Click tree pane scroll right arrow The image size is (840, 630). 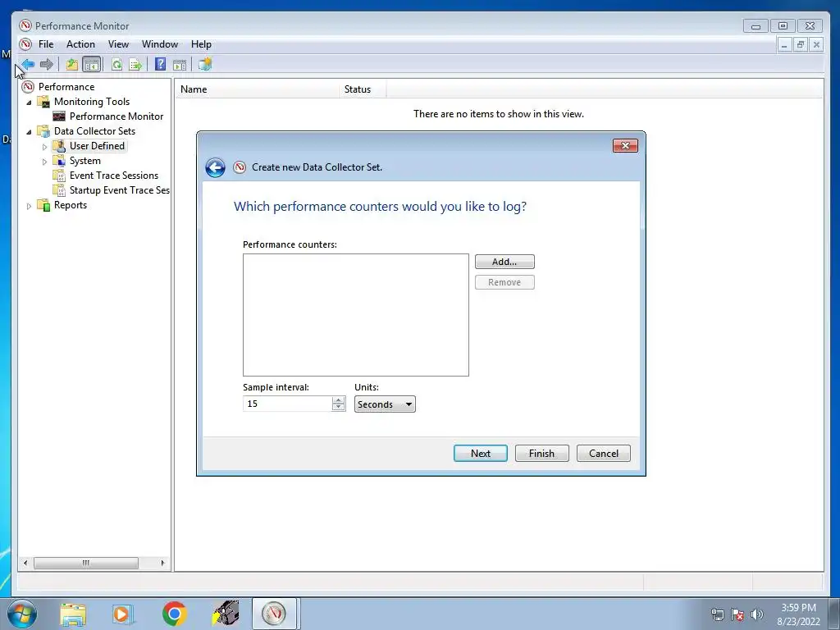pyautogui.click(x=163, y=563)
